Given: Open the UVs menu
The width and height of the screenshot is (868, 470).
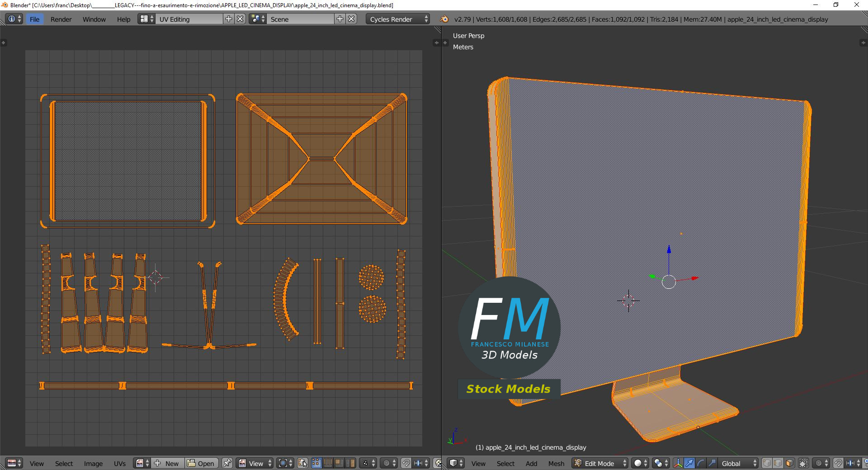Looking at the screenshot, I should click(x=120, y=463).
